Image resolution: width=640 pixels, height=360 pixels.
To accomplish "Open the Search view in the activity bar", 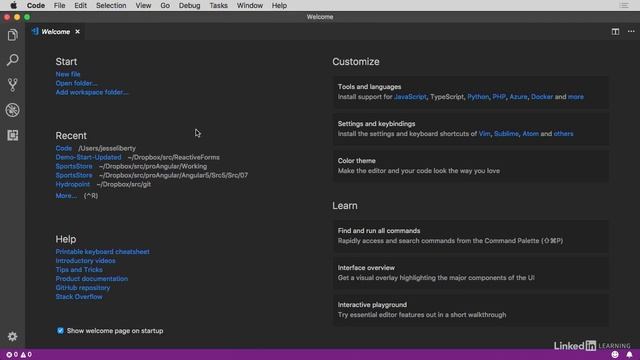I will coord(13,60).
